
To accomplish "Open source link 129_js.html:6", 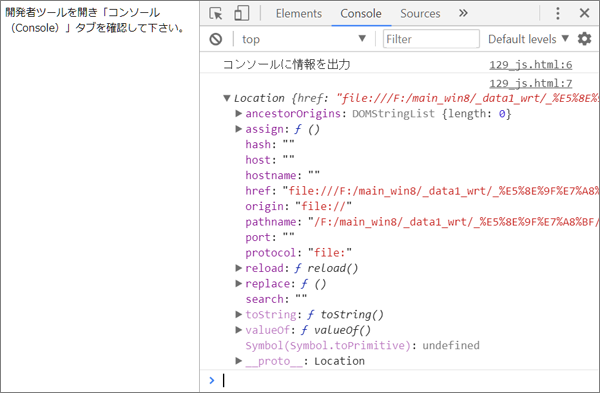I will point(531,65).
